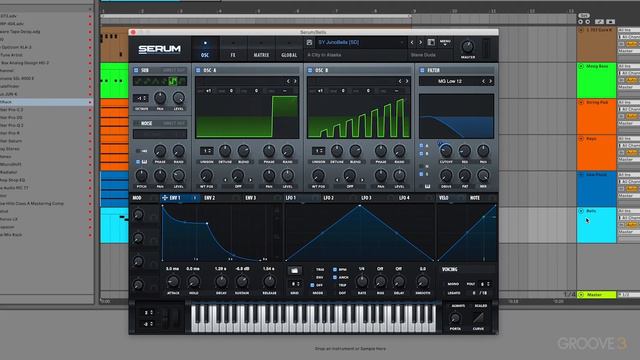This screenshot has width=640, height=360.
Task: Click the OSC A wavetable waveform display
Action: 247,117
